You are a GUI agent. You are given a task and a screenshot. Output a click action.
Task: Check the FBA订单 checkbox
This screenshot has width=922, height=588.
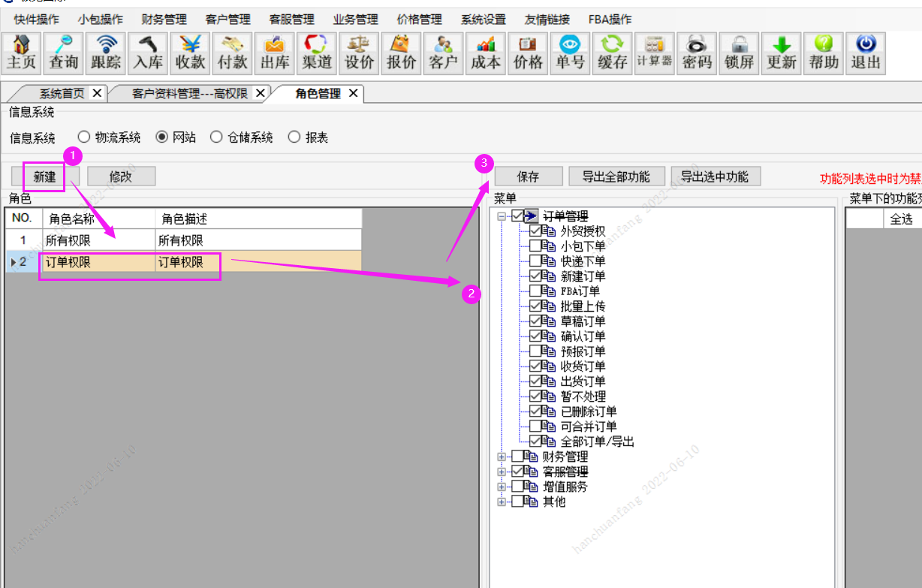pos(536,291)
